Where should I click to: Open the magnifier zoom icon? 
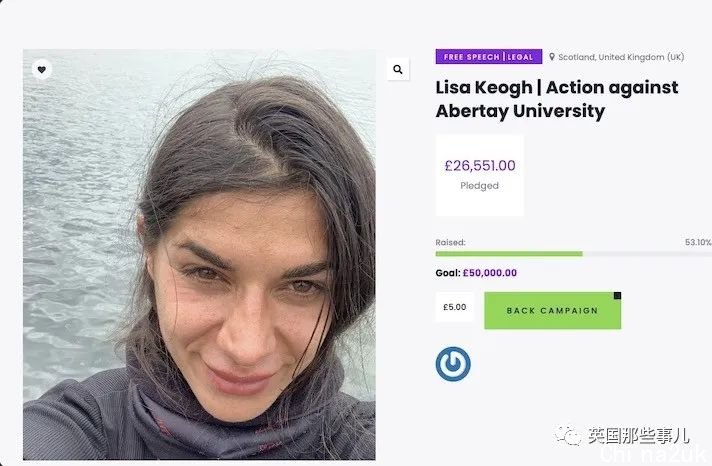click(x=398, y=69)
